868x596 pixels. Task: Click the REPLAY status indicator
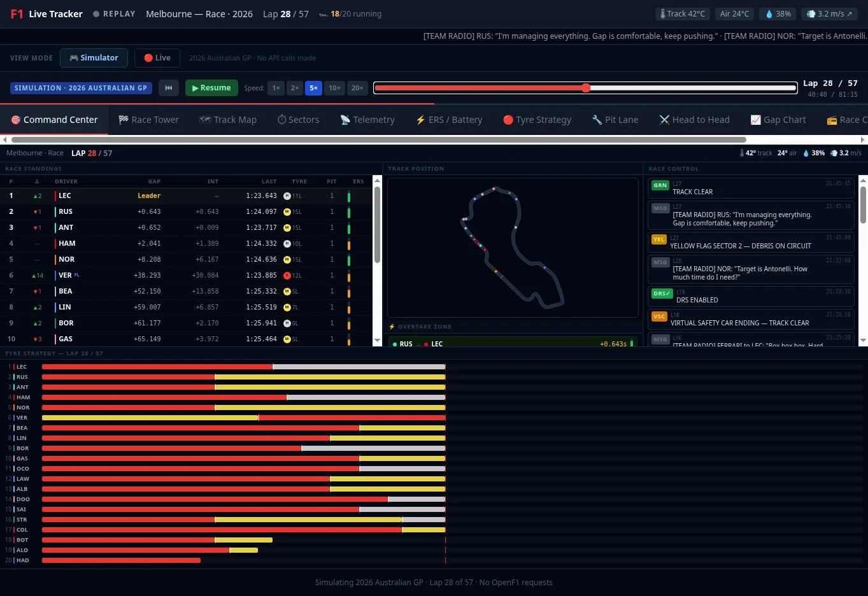click(114, 13)
